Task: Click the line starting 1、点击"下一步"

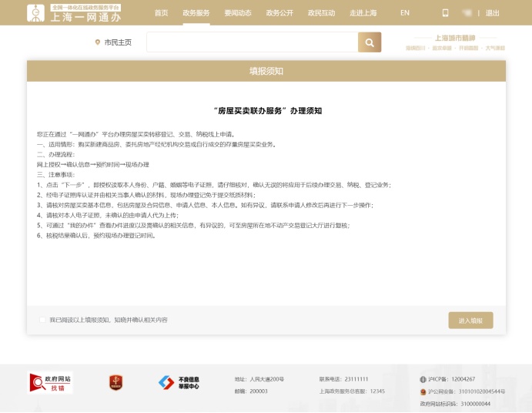Action: pyautogui.click(x=214, y=185)
